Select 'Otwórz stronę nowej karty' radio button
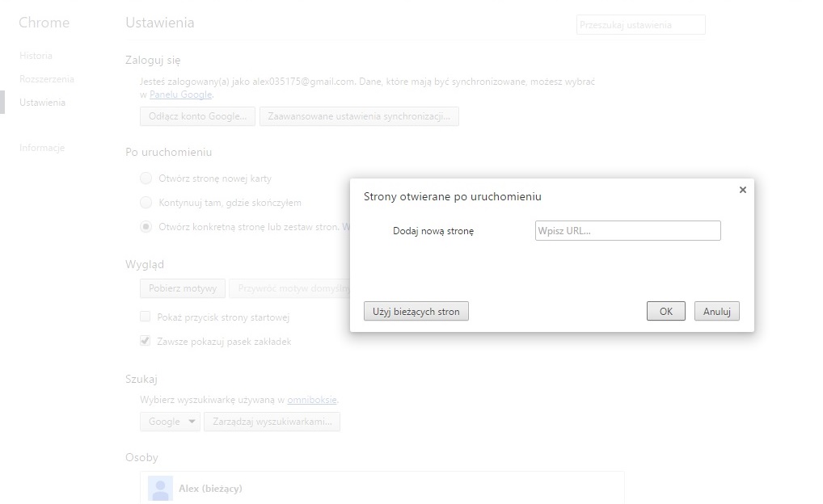 click(x=146, y=178)
